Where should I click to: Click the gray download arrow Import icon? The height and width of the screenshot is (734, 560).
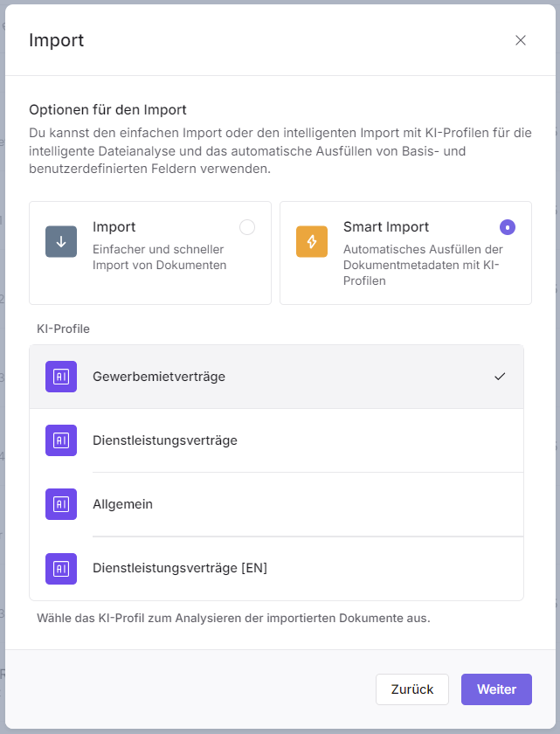61,242
